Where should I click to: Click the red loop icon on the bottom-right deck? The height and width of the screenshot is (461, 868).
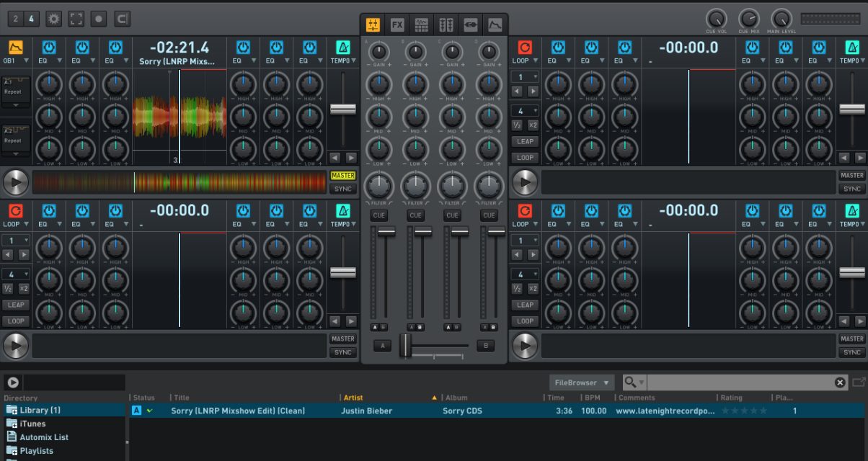(x=524, y=211)
